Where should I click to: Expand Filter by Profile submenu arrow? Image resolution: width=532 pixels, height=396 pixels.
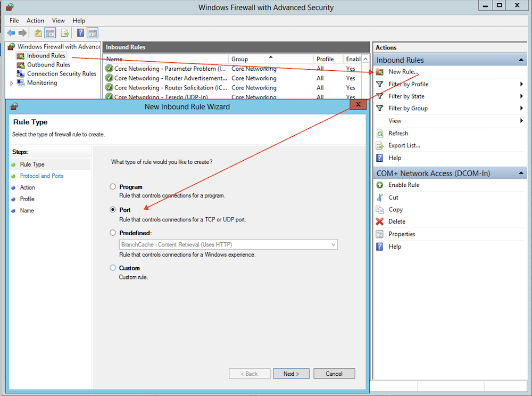pos(521,84)
